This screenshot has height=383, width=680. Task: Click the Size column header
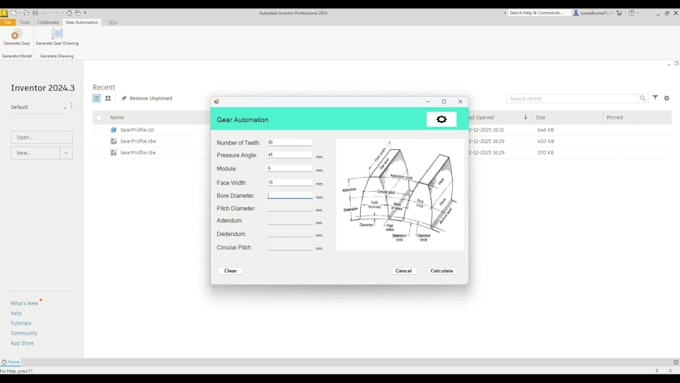click(x=540, y=117)
